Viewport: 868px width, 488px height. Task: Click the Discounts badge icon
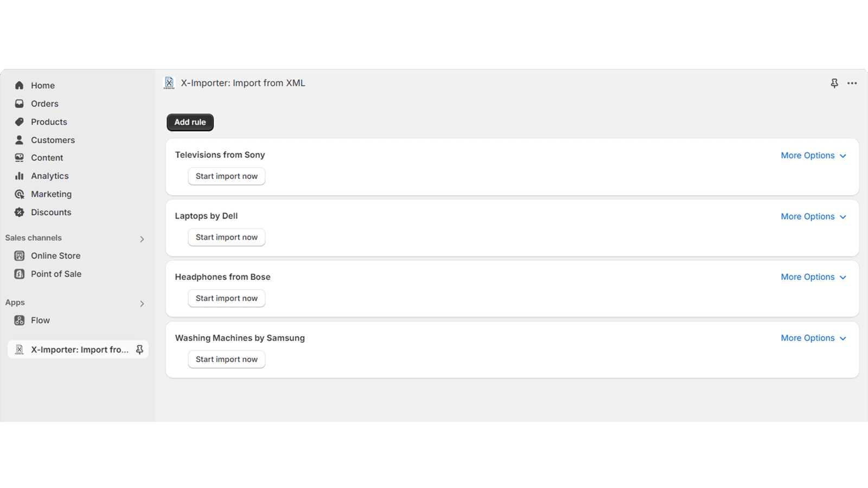(20, 212)
